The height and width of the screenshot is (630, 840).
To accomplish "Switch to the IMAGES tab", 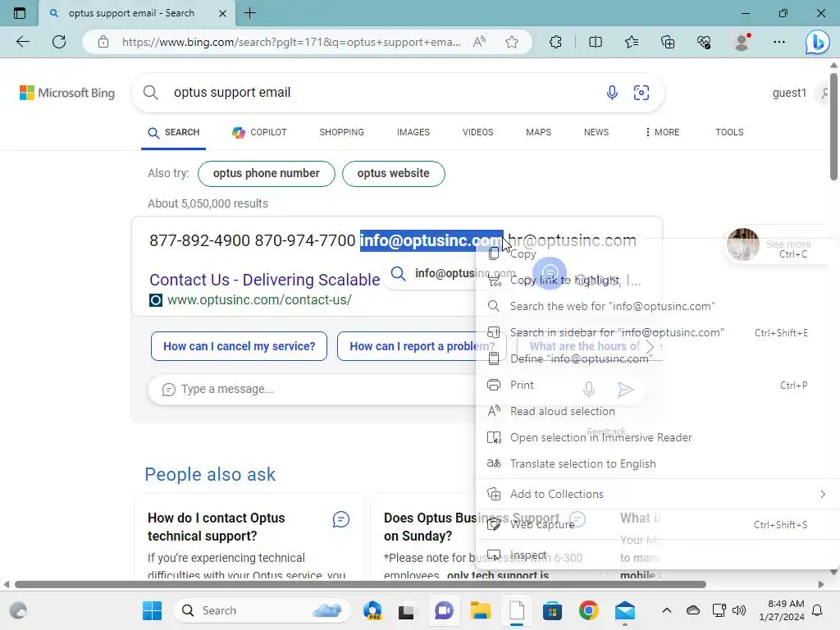I will click(413, 132).
